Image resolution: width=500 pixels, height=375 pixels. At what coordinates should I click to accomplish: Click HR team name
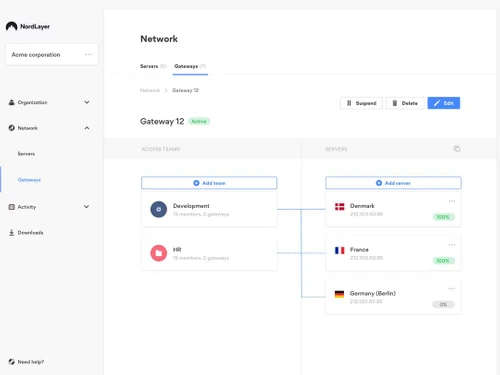click(x=177, y=250)
